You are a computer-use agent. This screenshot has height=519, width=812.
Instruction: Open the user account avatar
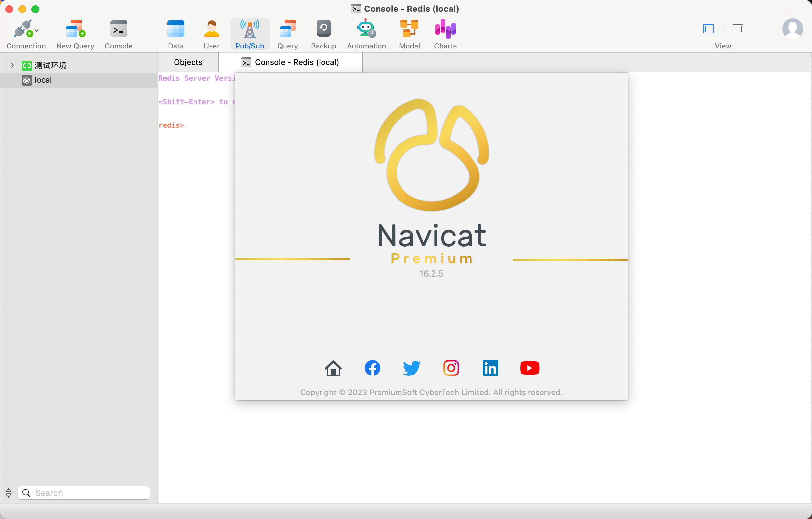click(792, 29)
